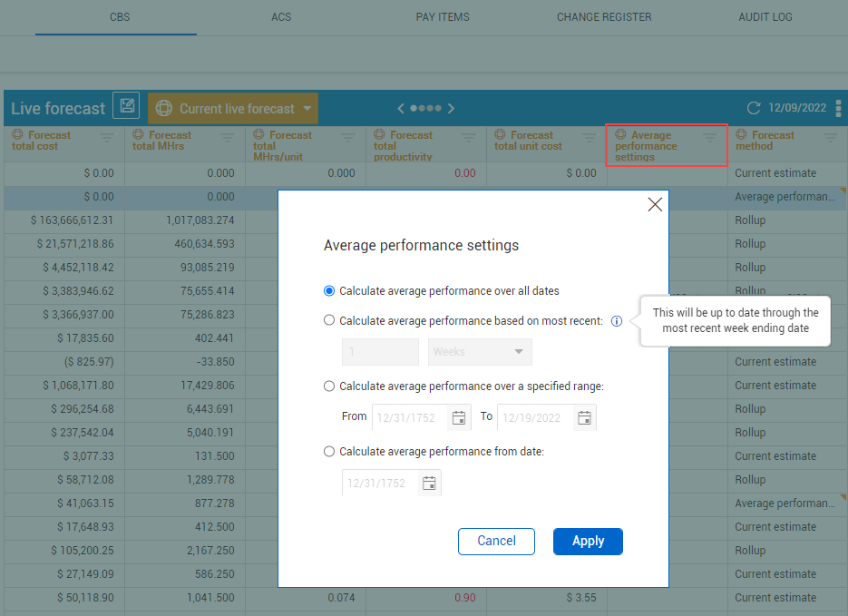Open calendar for the from-date option

[429, 483]
